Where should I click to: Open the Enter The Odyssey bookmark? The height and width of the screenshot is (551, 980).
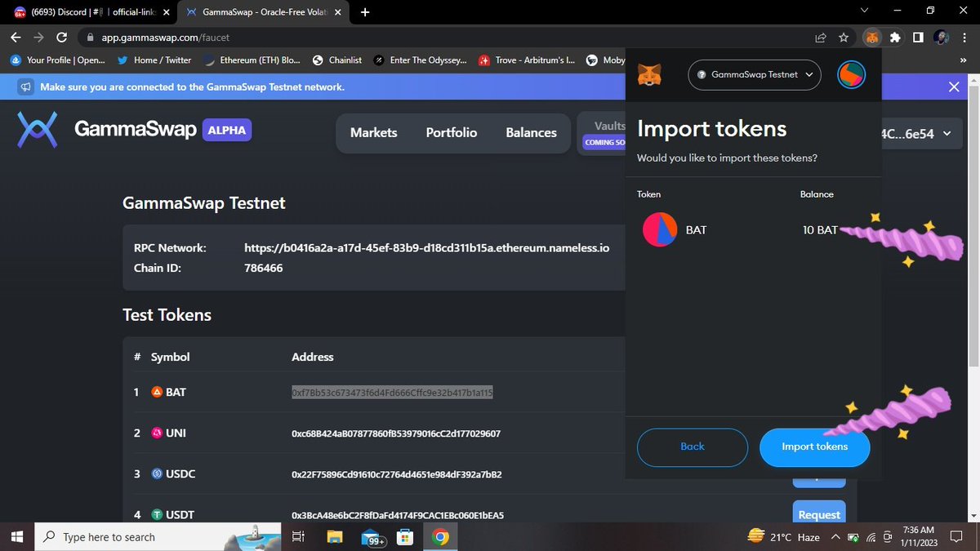click(421, 60)
